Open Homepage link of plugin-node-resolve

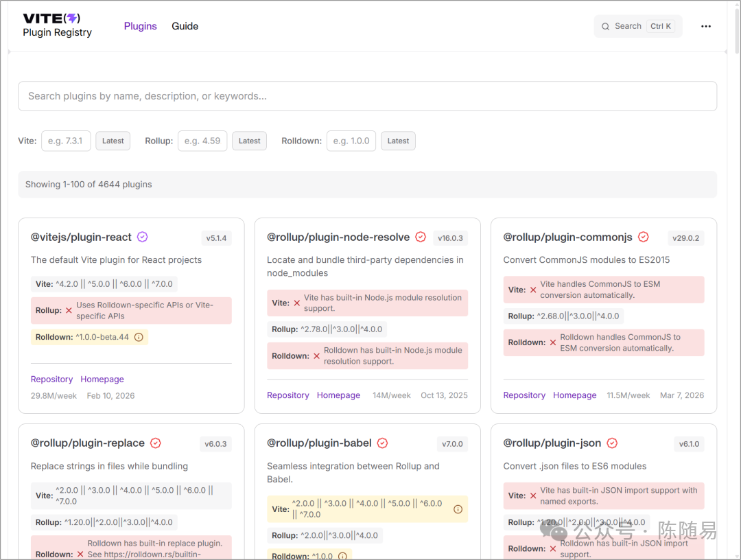pos(338,395)
